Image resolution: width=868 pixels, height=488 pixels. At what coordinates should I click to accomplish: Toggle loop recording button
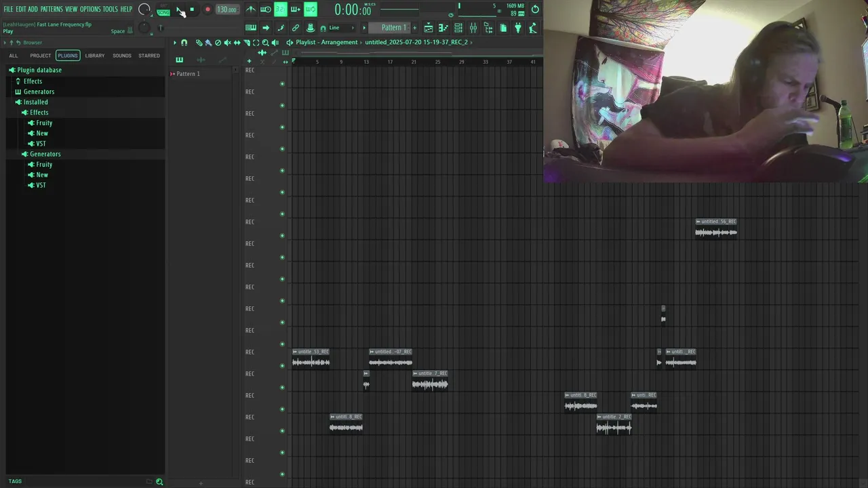[310, 9]
